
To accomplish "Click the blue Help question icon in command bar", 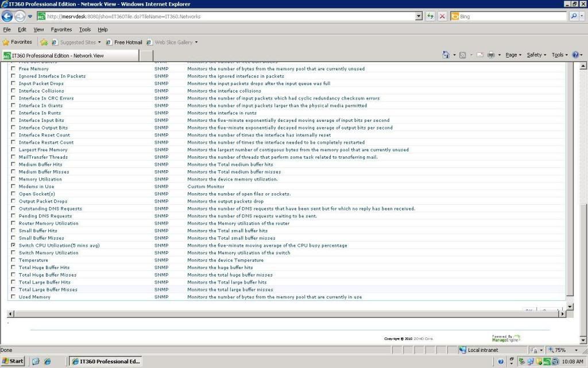I will (x=575, y=55).
